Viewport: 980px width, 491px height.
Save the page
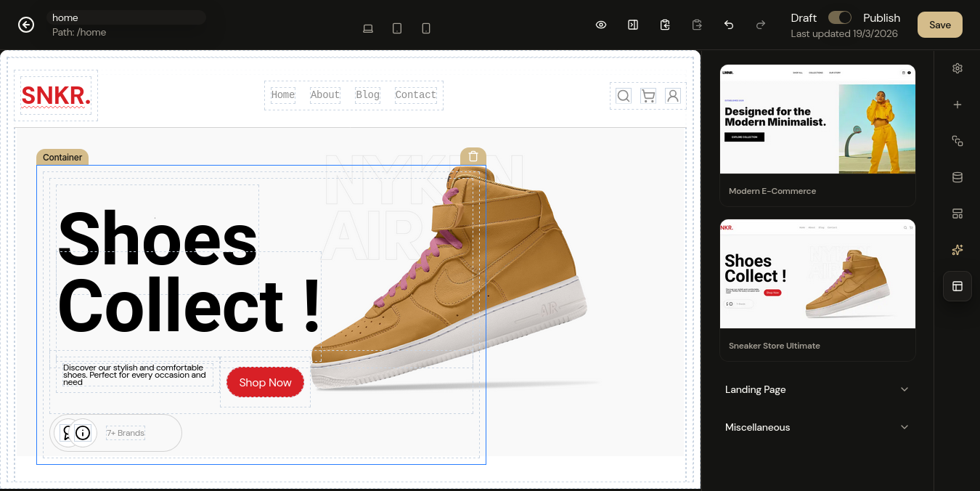point(940,25)
